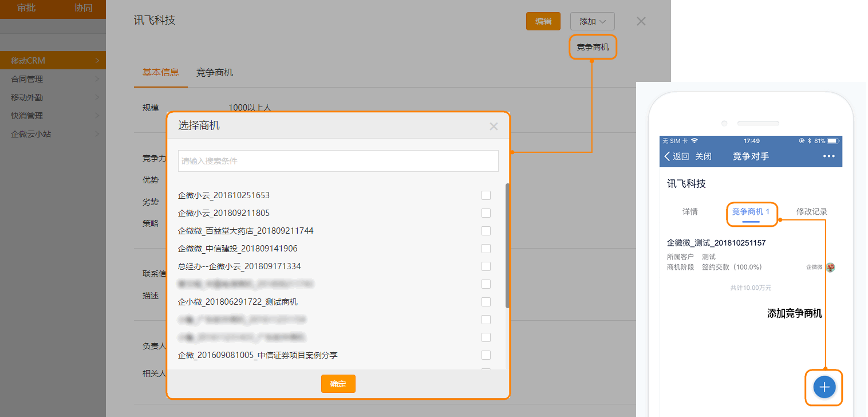Tap 关闭 in the phone header
The height and width of the screenshot is (417, 868).
pos(703,156)
